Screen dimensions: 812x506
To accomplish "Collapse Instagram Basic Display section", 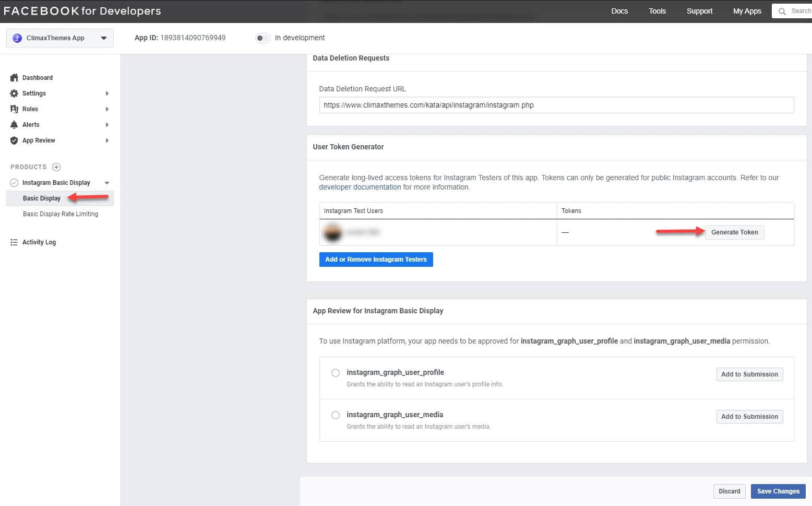I will (107, 183).
